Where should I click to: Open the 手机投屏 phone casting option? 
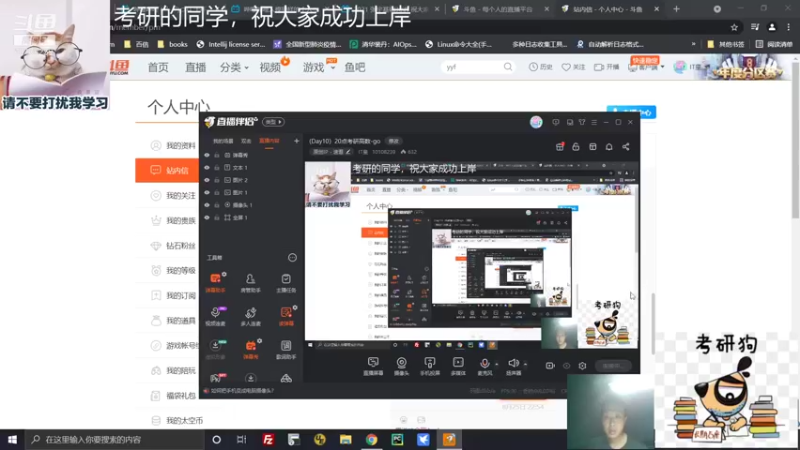(430, 366)
